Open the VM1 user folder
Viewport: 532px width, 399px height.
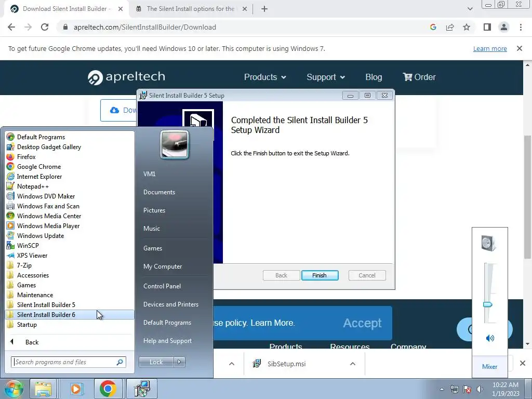(x=149, y=174)
